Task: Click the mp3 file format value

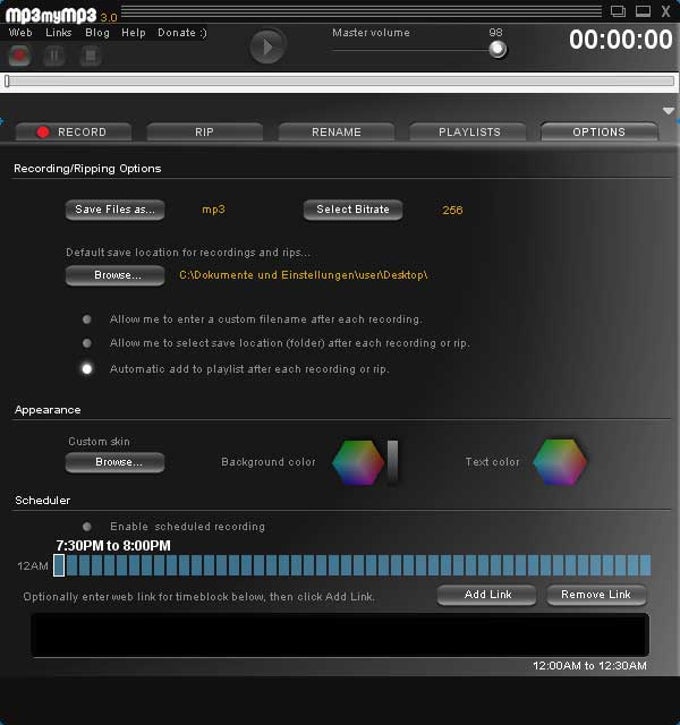Action: coord(214,209)
